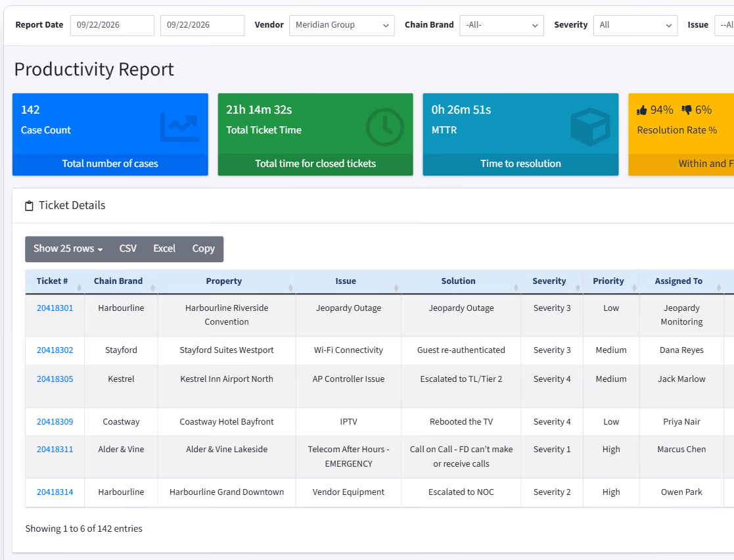Export table as CSV

pyautogui.click(x=127, y=248)
